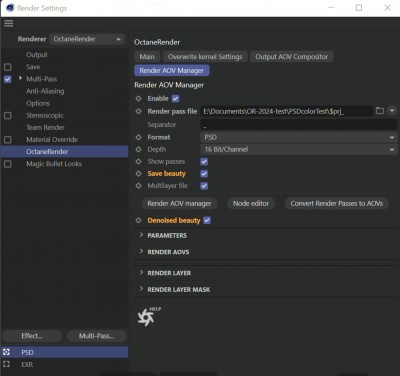Toggle the Multilayer file checkbox
This screenshot has width=400, height=376.
pos(204,186)
